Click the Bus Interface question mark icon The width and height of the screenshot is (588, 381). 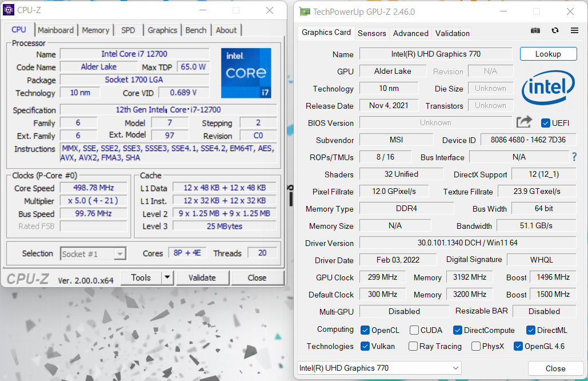pos(574,157)
